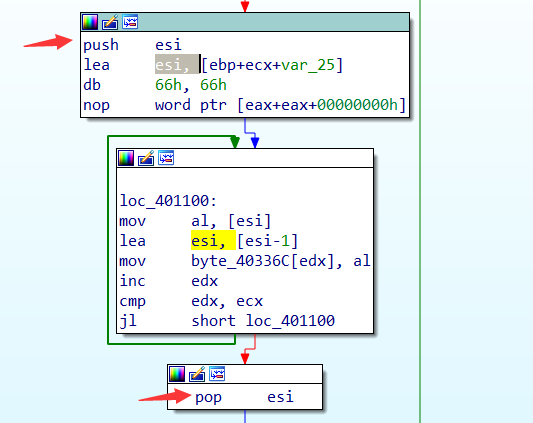Click the loc_401100: label
The height and width of the screenshot is (423, 533).
(168, 201)
